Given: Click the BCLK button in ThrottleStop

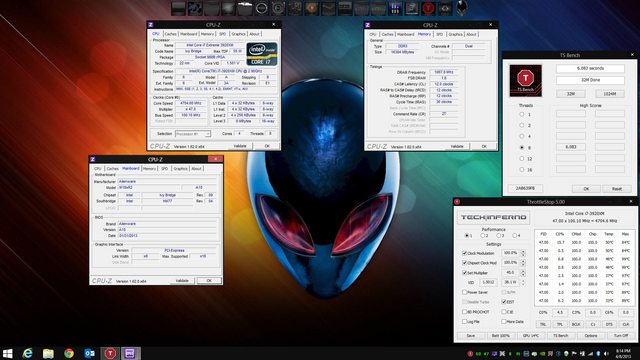Looking at the screenshot, I should [x=576, y=324].
